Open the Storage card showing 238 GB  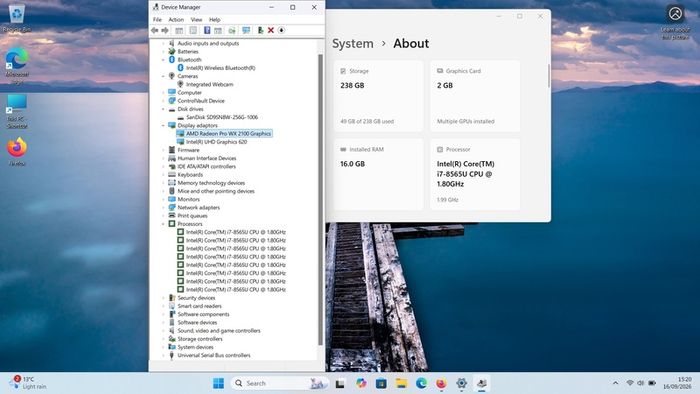tap(378, 96)
